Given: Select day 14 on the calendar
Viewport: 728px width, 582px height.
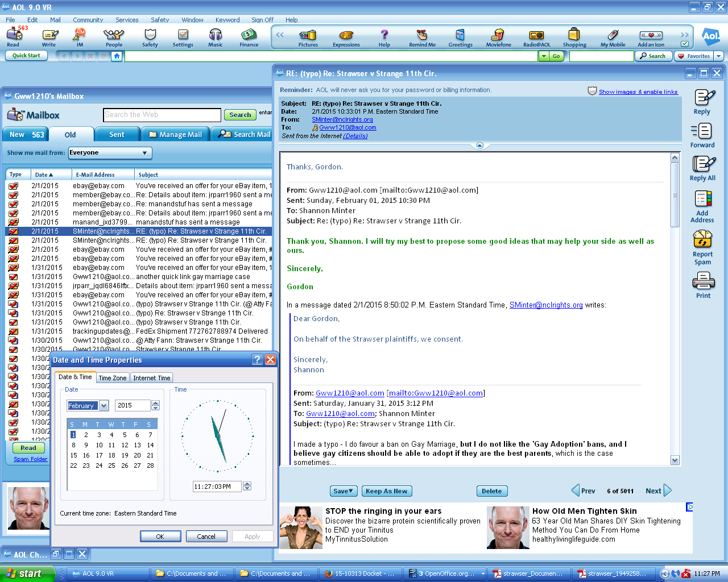Looking at the screenshot, I should pos(150,445).
